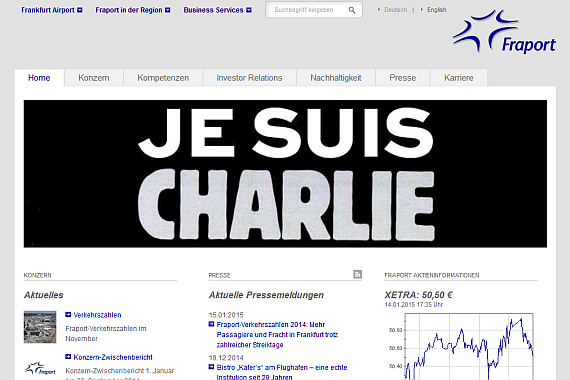
Task: Click the Je Suis Charlie banner
Action: 285,174
